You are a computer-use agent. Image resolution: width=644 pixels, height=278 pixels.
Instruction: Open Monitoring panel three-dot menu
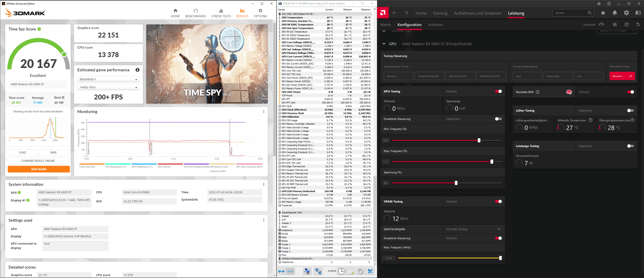(x=263, y=112)
